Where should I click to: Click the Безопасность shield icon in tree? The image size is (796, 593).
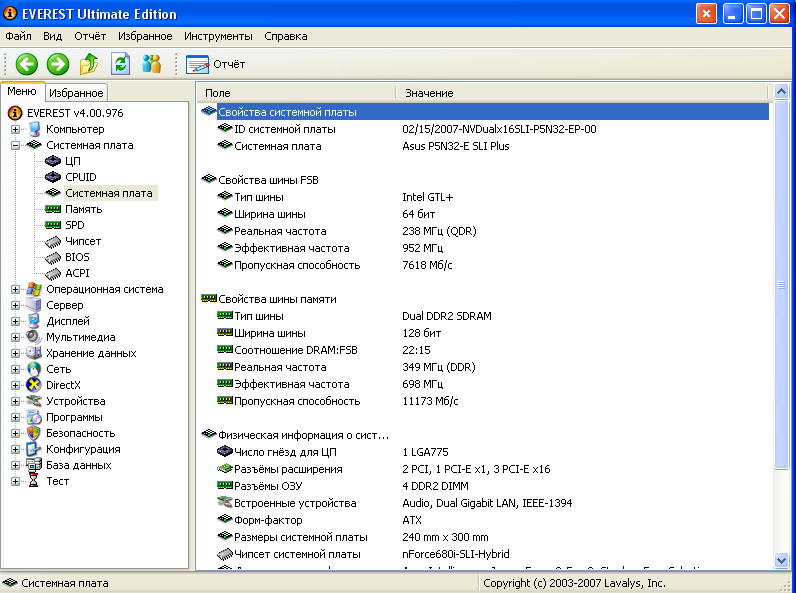(x=34, y=433)
